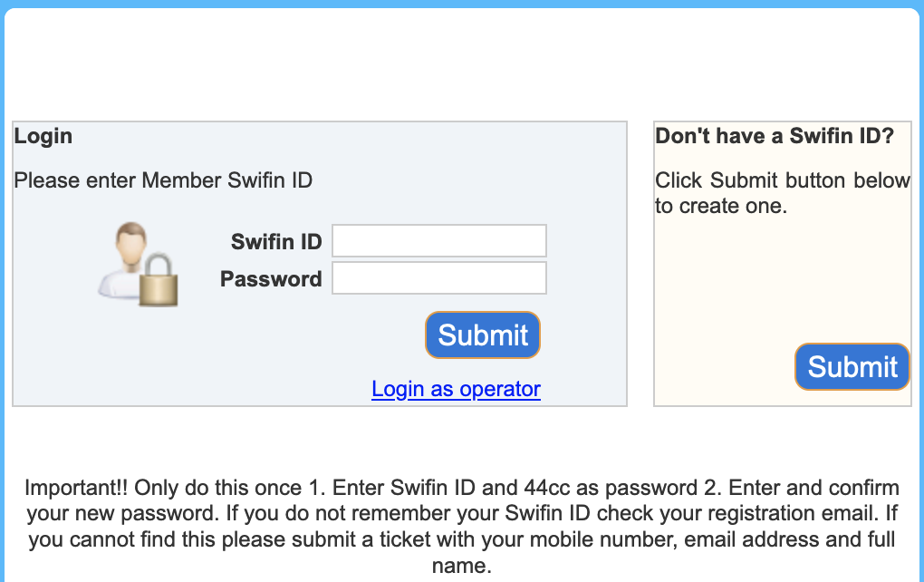
Task: Click the Login heading
Action: (43, 136)
